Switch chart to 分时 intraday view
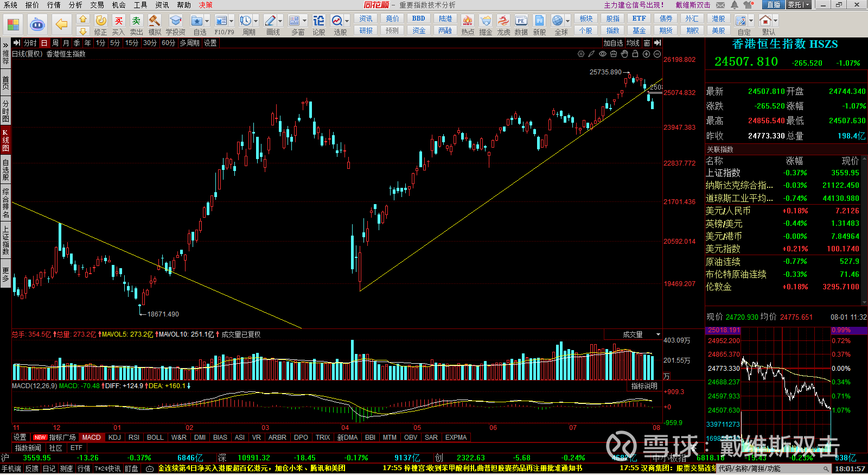 30,43
